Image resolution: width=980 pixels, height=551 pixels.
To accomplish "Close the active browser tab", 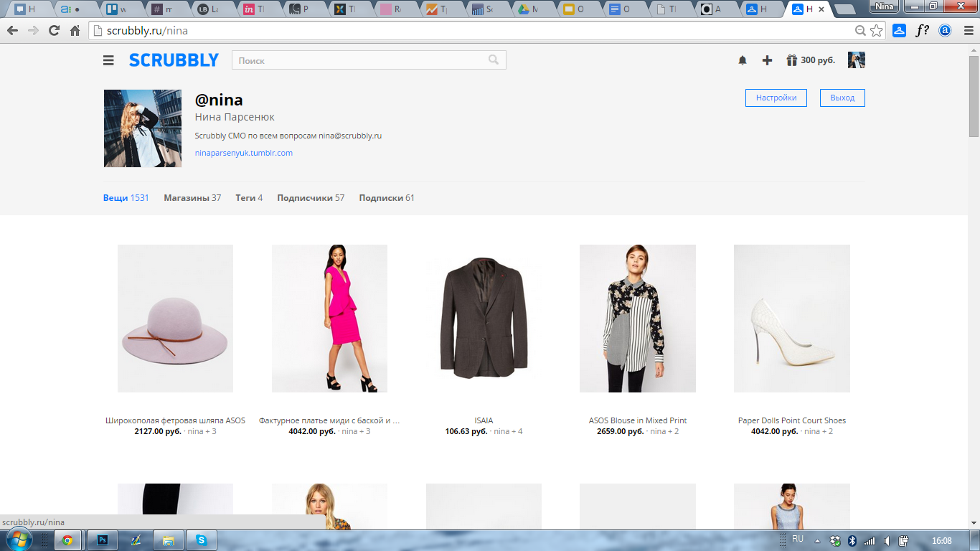I will coord(821,10).
